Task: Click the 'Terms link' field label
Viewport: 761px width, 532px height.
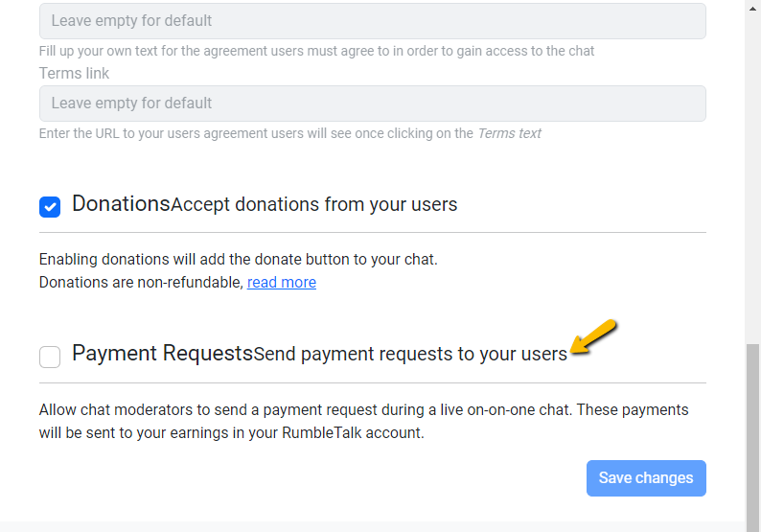Action: tap(74, 74)
